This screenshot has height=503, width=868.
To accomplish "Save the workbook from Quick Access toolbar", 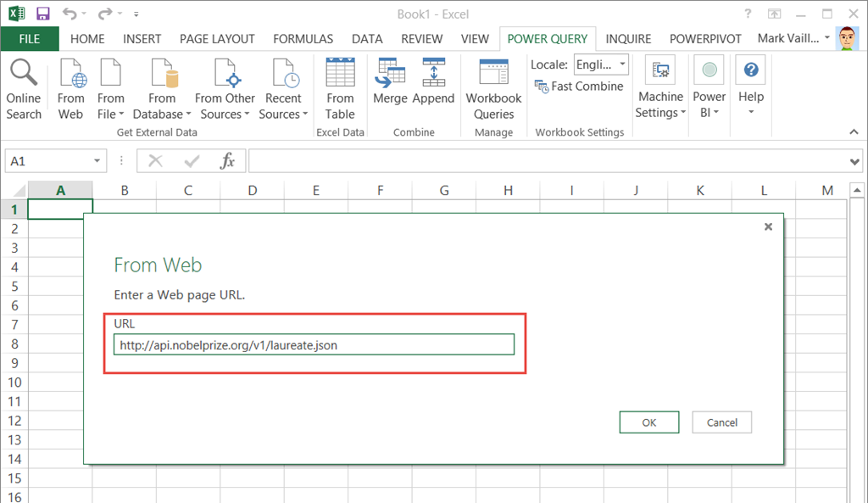I will point(42,14).
